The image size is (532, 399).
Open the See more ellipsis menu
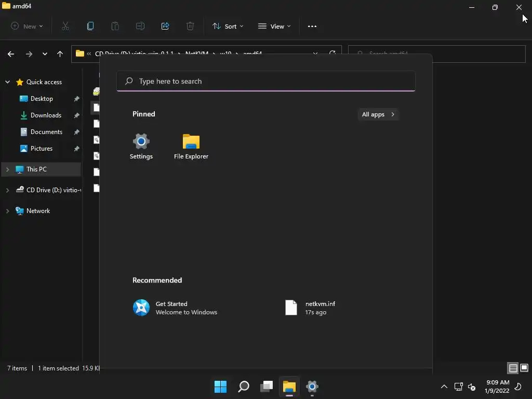pyautogui.click(x=312, y=26)
